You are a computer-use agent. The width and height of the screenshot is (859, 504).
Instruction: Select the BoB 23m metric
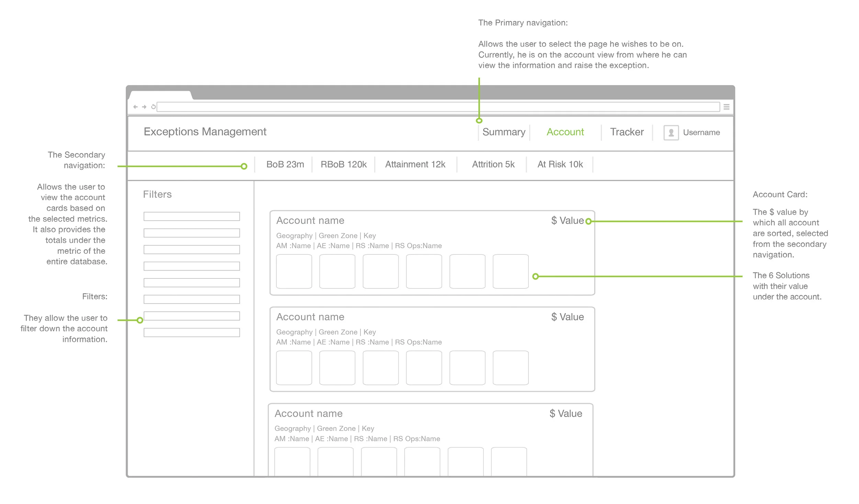pos(285,164)
